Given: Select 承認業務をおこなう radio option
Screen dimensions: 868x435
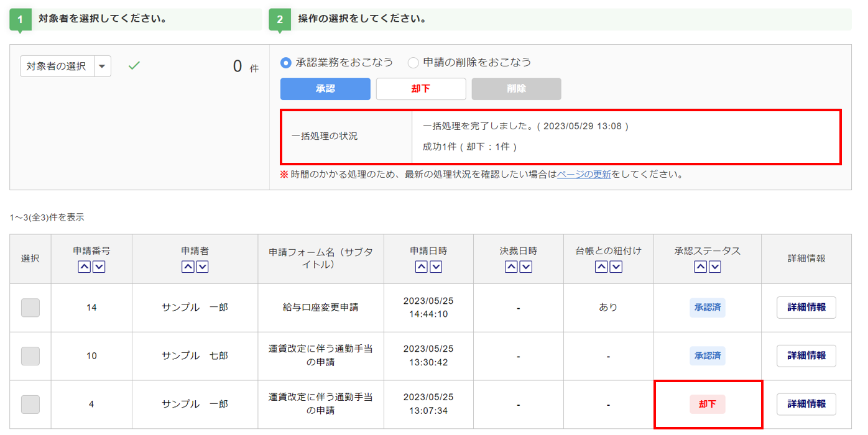Looking at the screenshot, I should (x=286, y=63).
